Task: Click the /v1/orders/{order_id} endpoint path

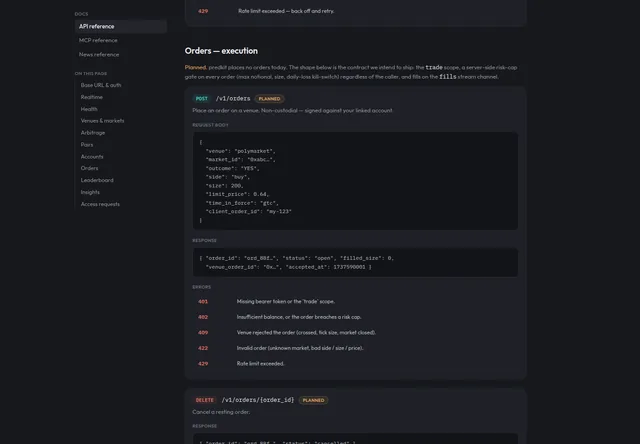Action: (x=258, y=400)
